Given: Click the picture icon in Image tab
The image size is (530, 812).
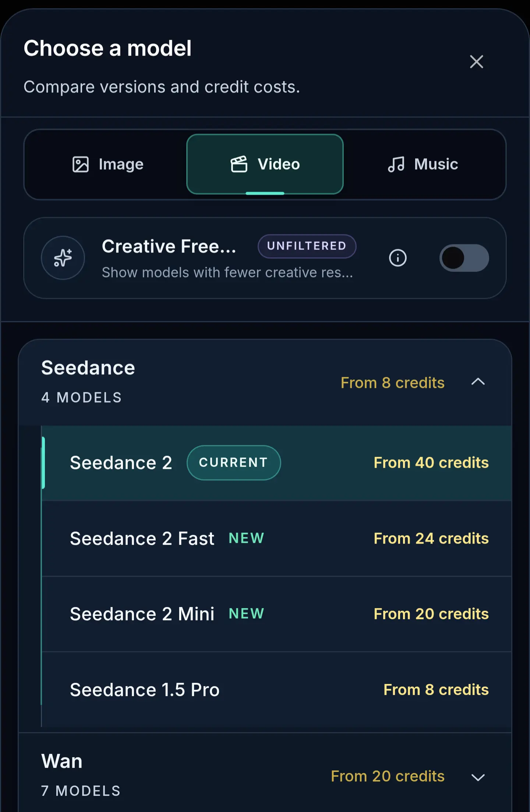Looking at the screenshot, I should [81, 164].
